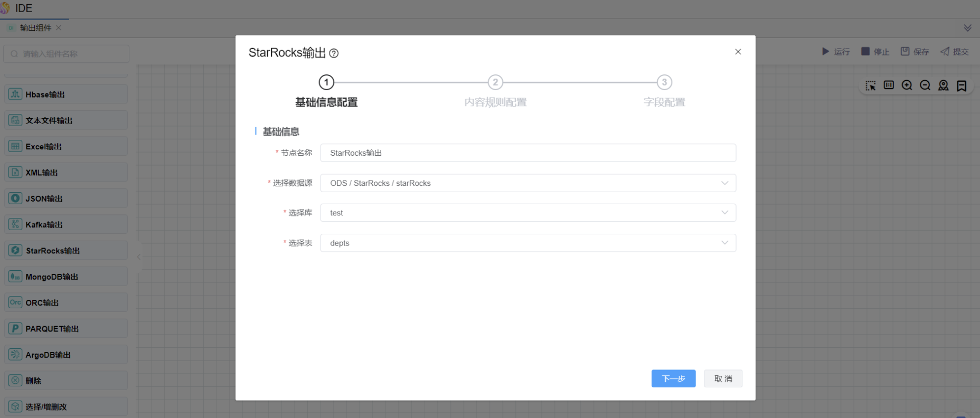Open the 选择数据源 dropdown
Viewport: 980px width, 418px height.
coord(528,183)
